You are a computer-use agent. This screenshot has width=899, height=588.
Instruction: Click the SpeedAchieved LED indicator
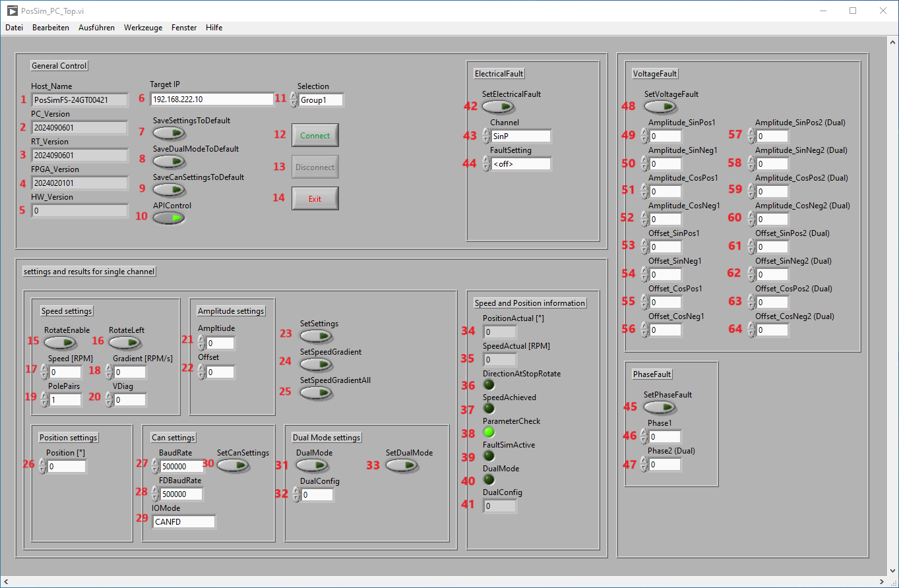[x=489, y=409]
